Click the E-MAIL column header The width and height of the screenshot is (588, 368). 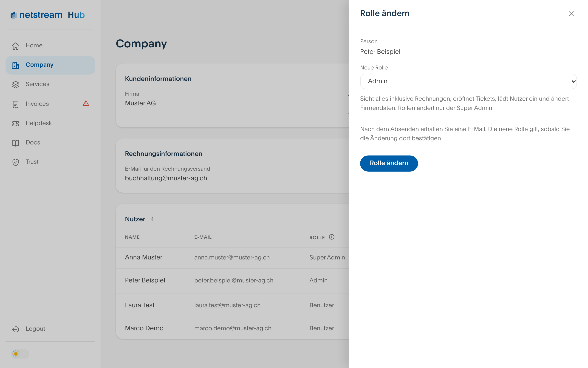click(x=203, y=237)
